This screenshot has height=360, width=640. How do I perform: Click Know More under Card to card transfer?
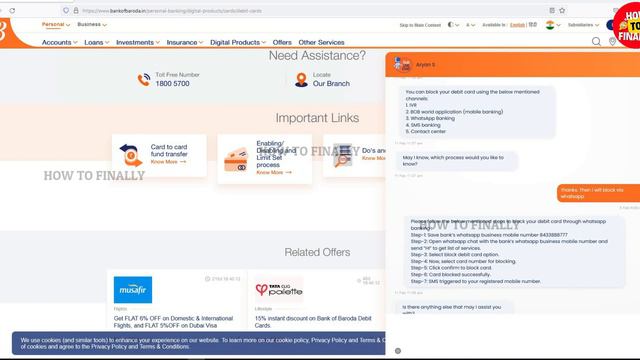click(168, 162)
